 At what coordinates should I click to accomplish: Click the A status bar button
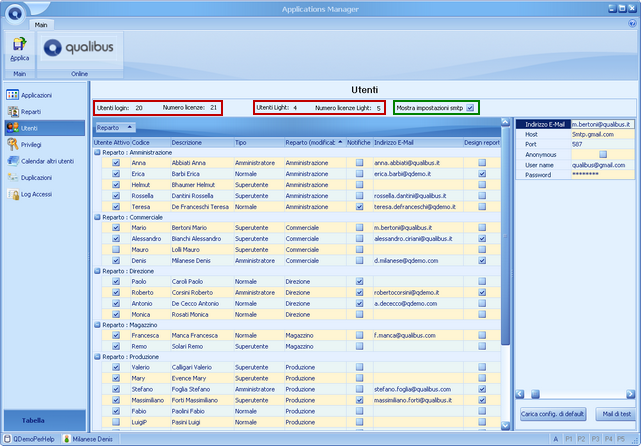coord(556,439)
